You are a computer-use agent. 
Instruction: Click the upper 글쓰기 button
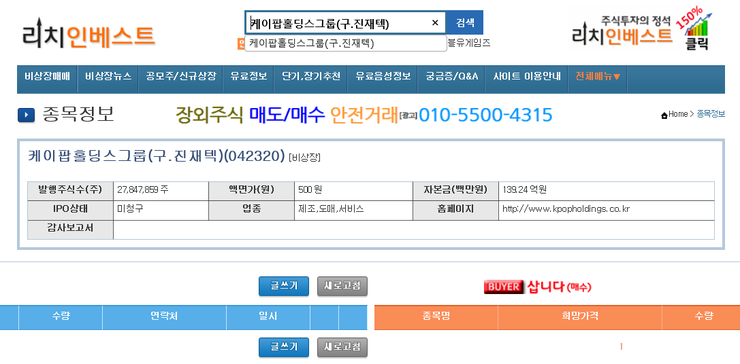(x=284, y=286)
